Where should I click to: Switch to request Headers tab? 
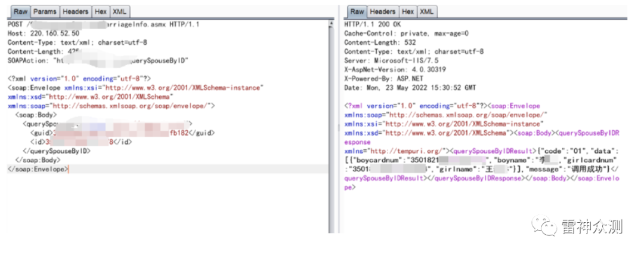pos(75,11)
